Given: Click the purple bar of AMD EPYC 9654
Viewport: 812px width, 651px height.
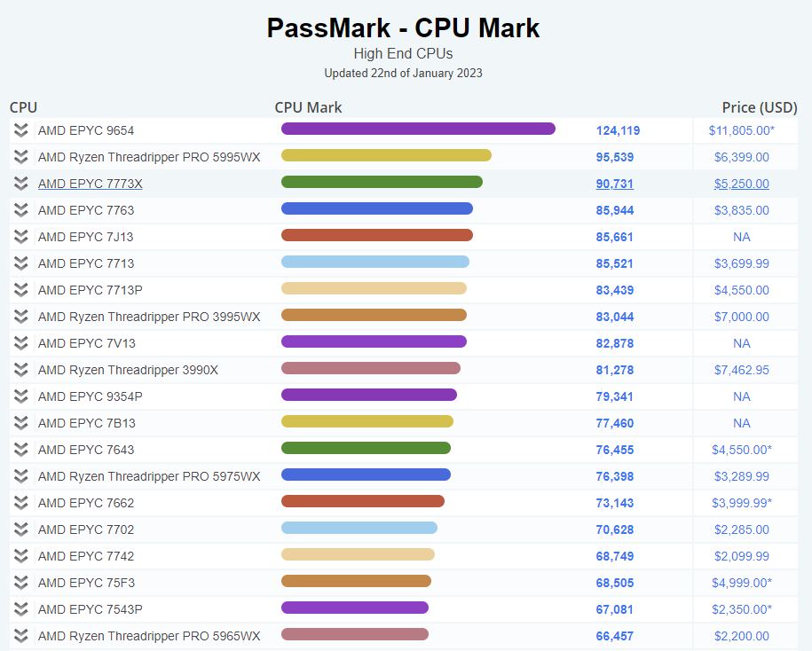Looking at the screenshot, I should coord(418,129).
